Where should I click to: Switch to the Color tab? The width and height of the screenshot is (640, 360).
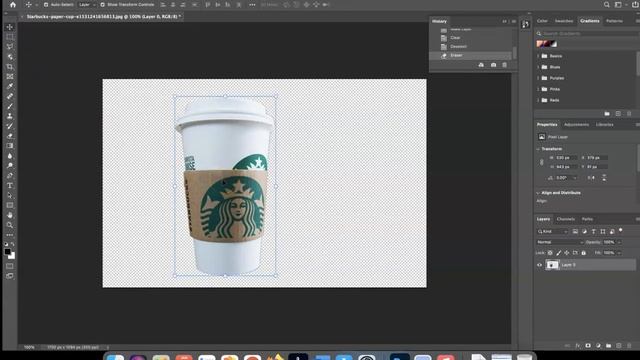[542, 21]
